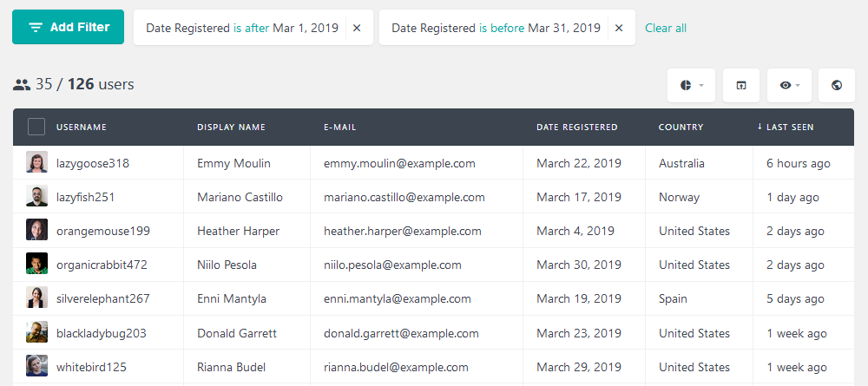Click the date March 29, 2019
This screenshot has width=868, height=386.
[x=578, y=367]
